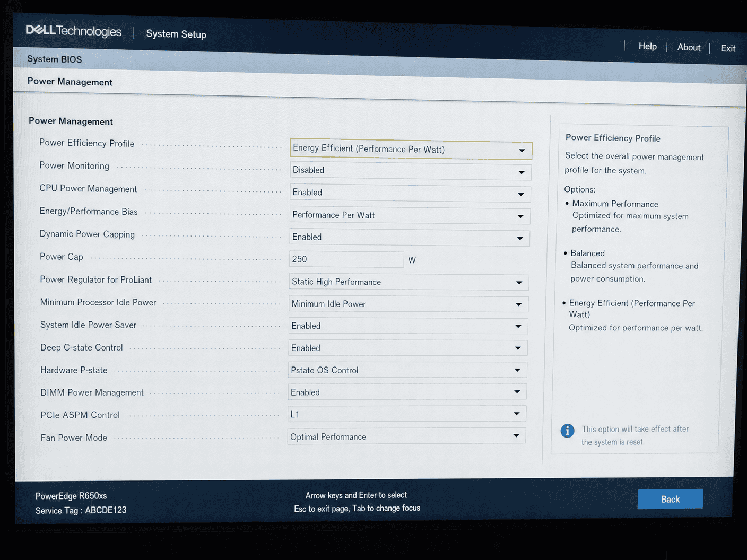Open the Power Monitoring dropdown
Viewport: 747px width, 560px height.
pos(411,171)
